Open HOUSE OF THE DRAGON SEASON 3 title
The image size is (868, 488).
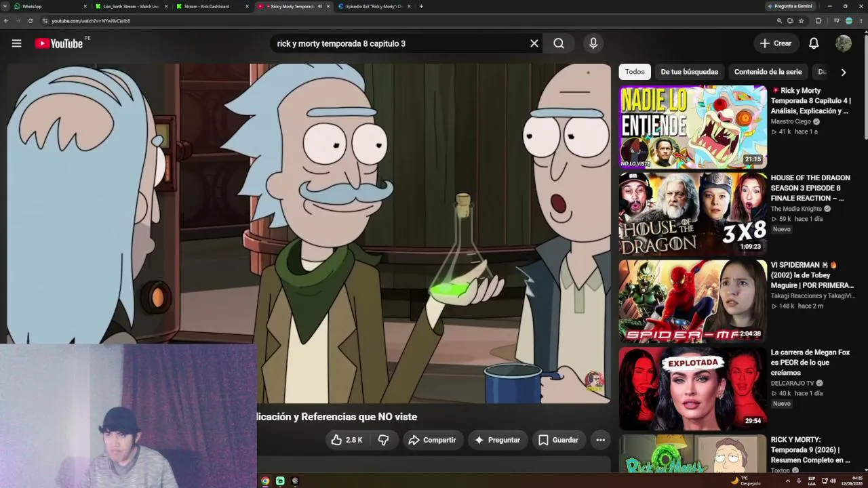[x=810, y=188]
